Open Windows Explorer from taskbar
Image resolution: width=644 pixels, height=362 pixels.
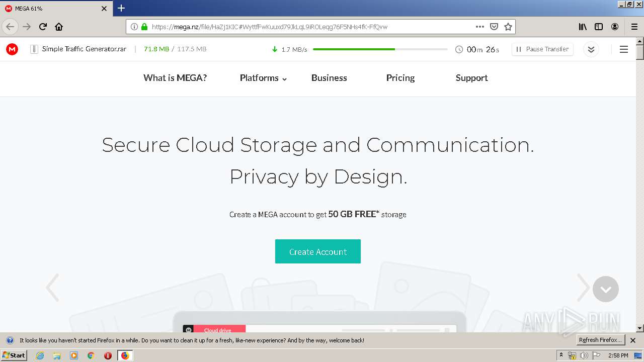(57, 355)
